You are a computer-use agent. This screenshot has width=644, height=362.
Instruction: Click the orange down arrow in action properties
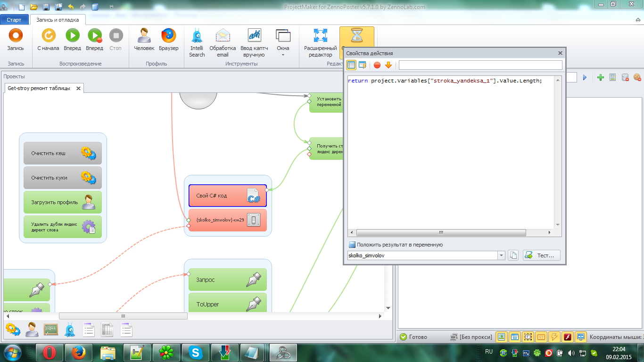pyautogui.click(x=388, y=65)
